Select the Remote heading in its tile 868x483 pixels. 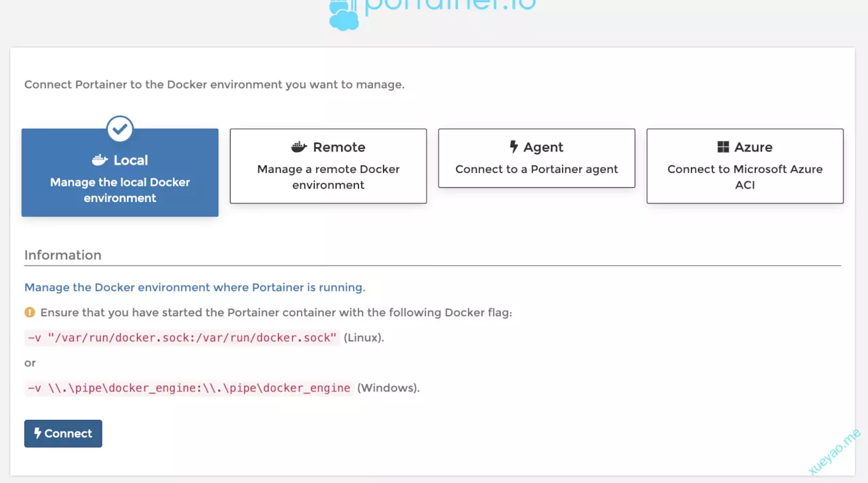tap(338, 147)
